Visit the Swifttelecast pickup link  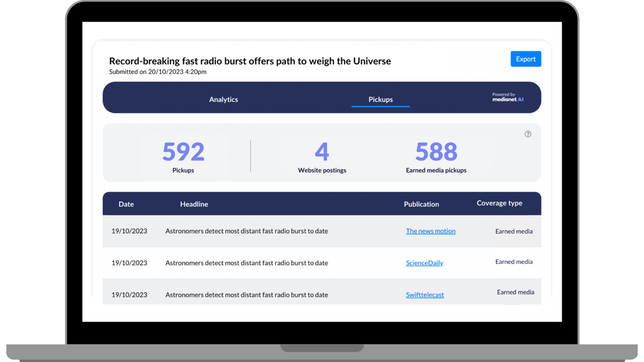pyautogui.click(x=425, y=295)
